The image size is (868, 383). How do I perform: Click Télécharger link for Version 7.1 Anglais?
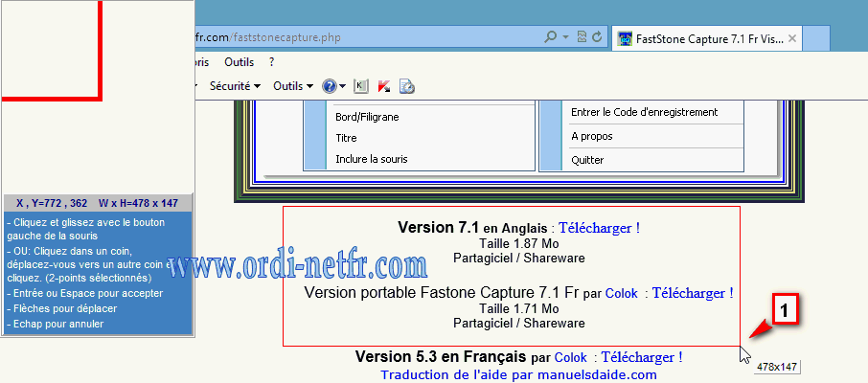pyautogui.click(x=599, y=228)
